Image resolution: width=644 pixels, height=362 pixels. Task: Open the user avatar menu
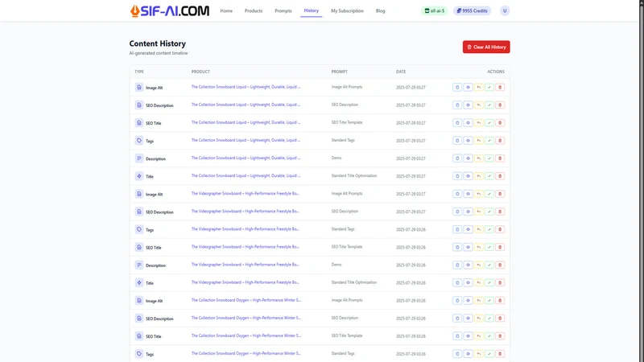pyautogui.click(x=505, y=10)
